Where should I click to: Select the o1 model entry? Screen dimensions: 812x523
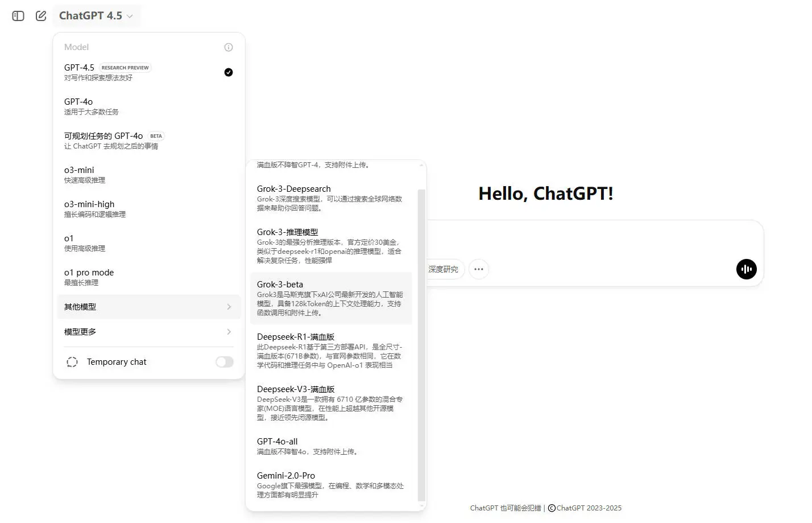click(149, 243)
